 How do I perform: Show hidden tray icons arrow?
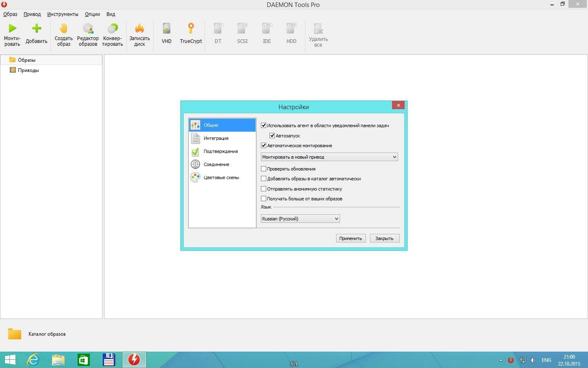click(501, 360)
